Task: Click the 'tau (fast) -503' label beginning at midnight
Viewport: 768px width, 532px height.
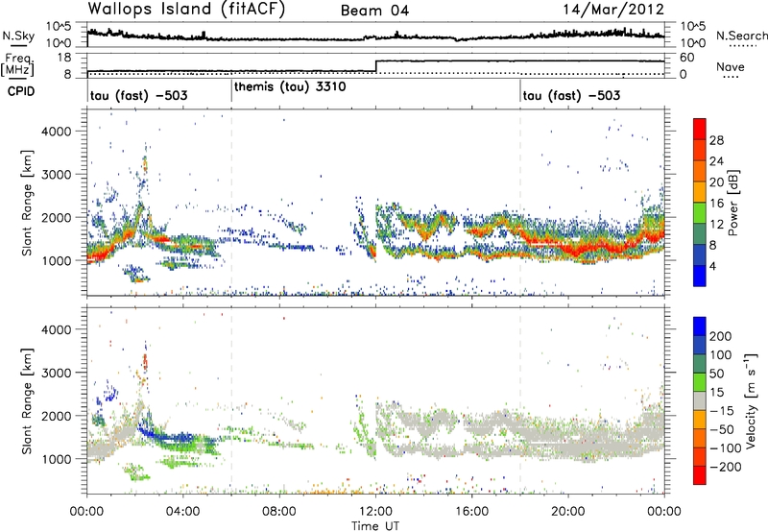Action: [138, 95]
